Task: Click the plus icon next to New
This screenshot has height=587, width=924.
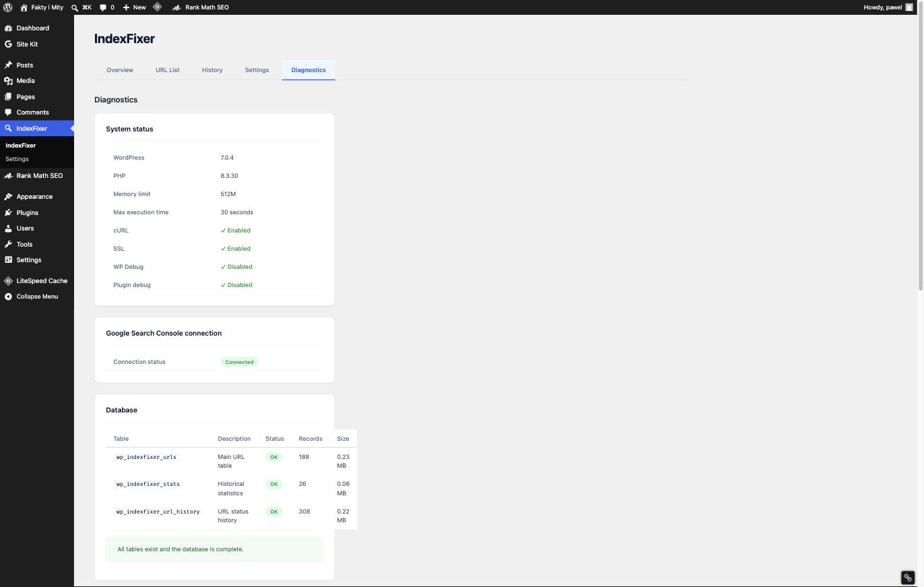Action: [x=126, y=7]
